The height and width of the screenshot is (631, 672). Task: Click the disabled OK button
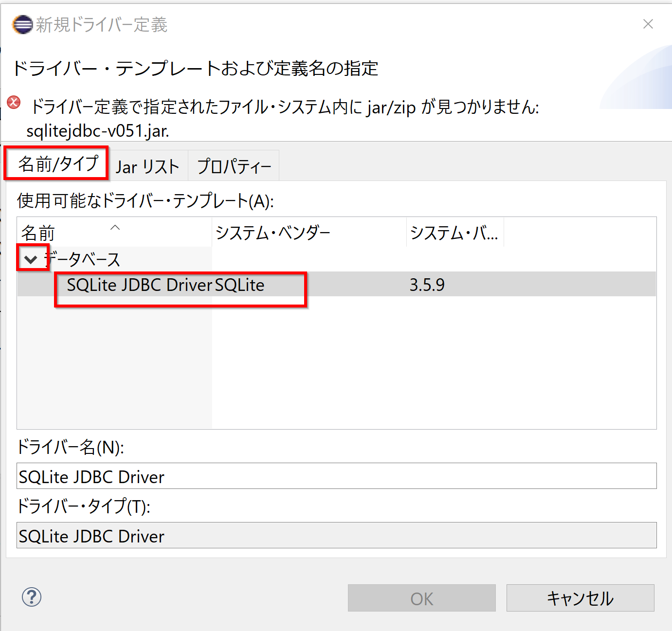[x=421, y=598]
